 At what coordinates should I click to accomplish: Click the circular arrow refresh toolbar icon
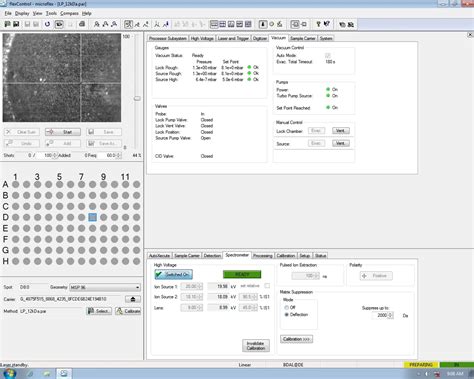(47, 24)
